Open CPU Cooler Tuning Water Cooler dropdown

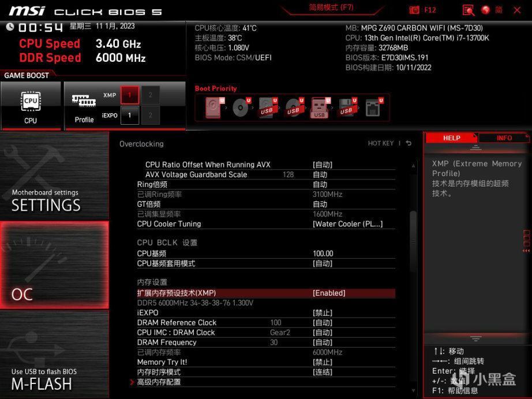tap(348, 224)
